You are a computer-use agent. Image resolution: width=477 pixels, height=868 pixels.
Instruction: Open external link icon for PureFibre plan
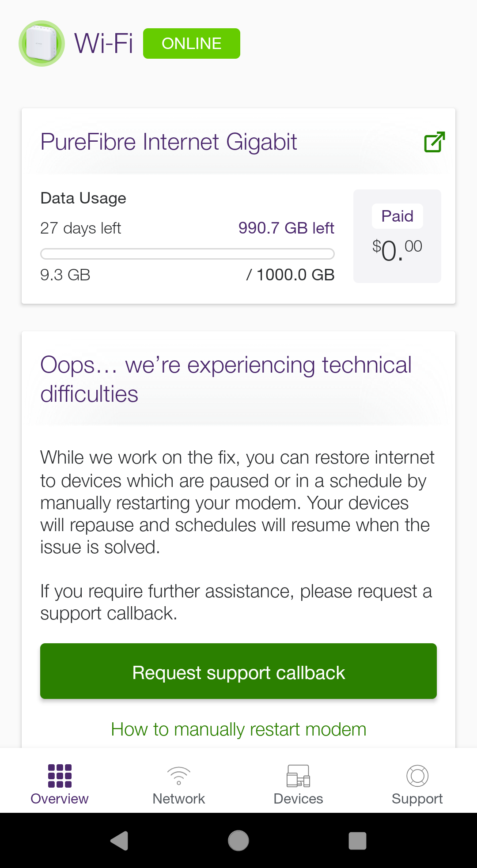tap(434, 142)
